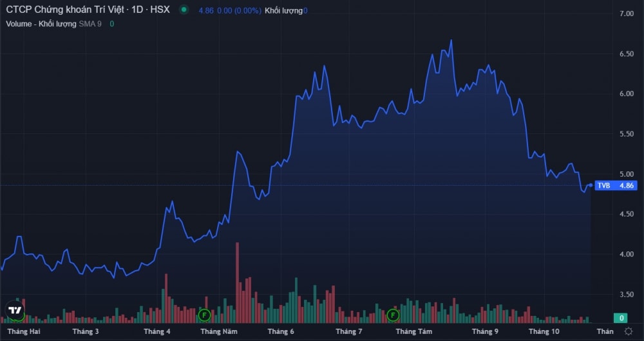The image size is (644, 341).
Task: Click the 4.00 price axis label
Action: coord(627,255)
